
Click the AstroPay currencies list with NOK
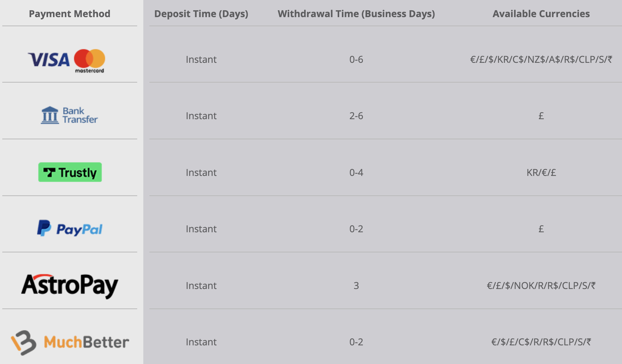[541, 286]
